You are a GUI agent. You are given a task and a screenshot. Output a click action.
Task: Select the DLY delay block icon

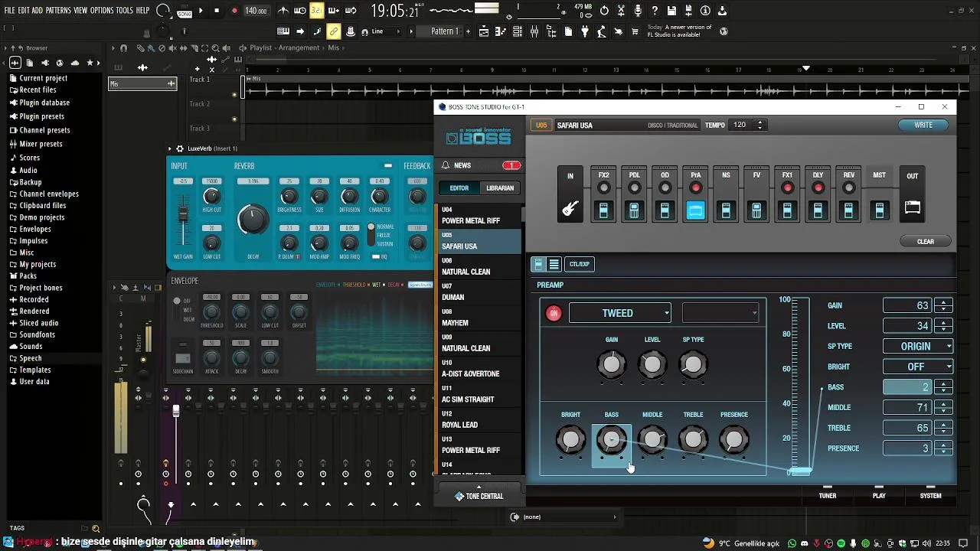818,210
